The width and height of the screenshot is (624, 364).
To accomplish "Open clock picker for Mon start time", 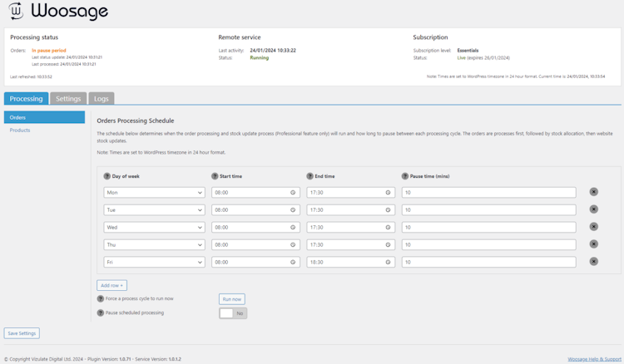I will coord(293,193).
